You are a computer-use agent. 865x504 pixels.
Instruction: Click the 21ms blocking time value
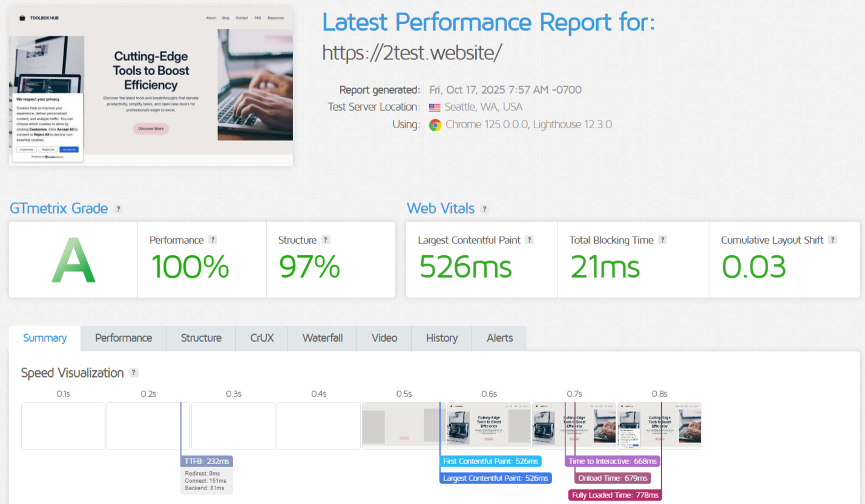point(605,266)
